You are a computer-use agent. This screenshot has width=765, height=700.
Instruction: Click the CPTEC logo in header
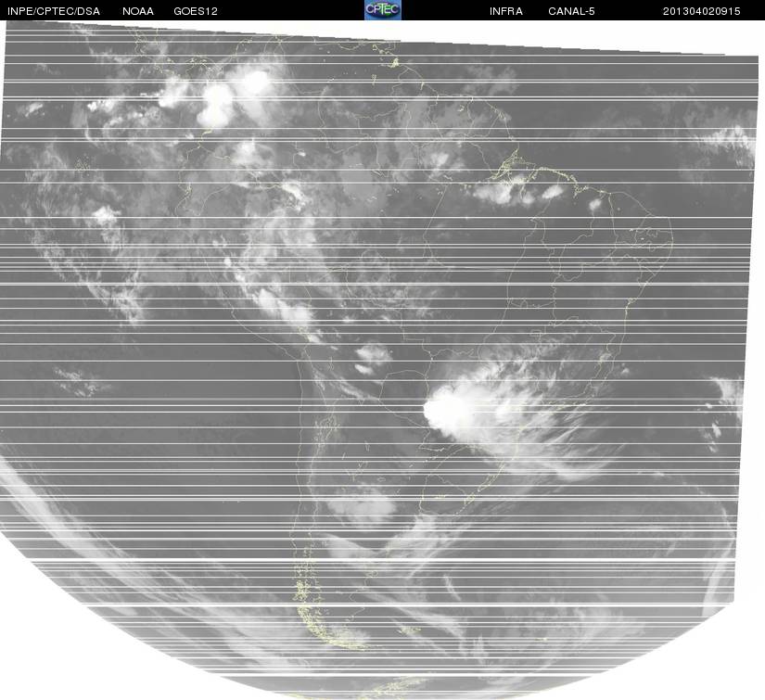pos(382,10)
